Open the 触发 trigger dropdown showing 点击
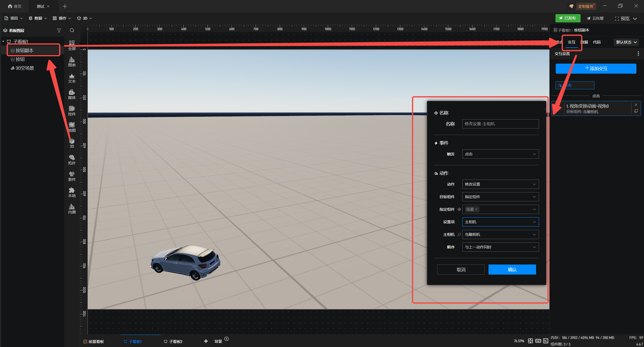This screenshot has height=347, width=644. 500,154
